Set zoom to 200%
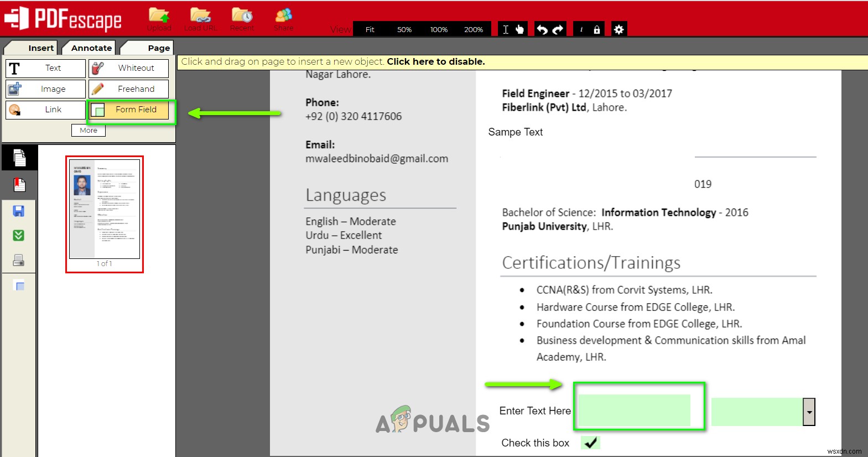The image size is (868, 457). [473, 29]
